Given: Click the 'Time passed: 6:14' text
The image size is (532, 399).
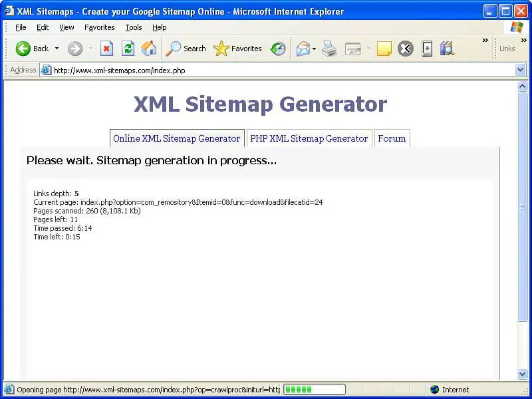Looking at the screenshot, I should (x=63, y=228).
